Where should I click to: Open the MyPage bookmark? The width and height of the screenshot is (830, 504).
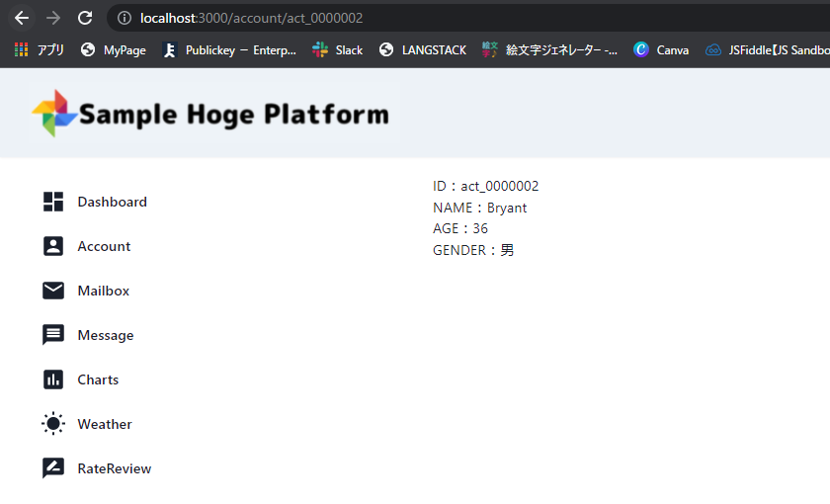(x=114, y=49)
